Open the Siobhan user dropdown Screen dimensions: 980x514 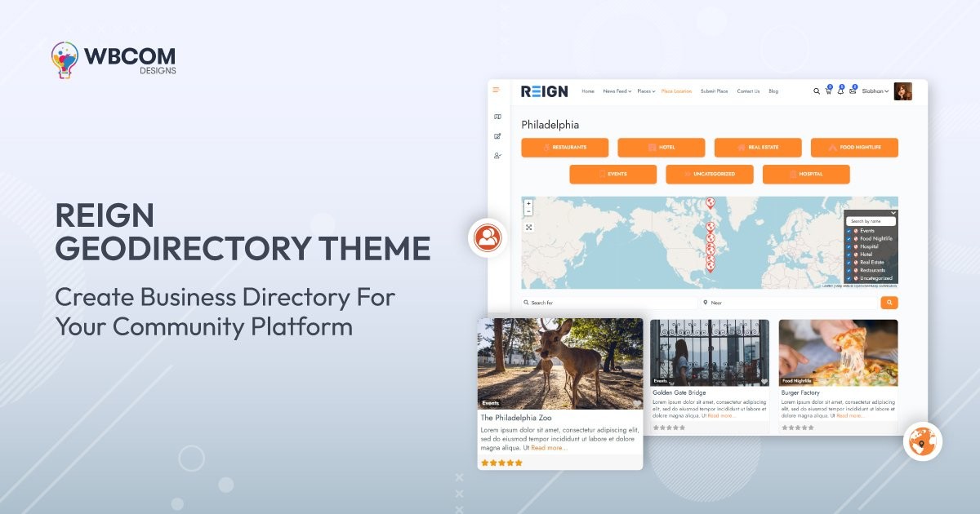[x=875, y=91]
